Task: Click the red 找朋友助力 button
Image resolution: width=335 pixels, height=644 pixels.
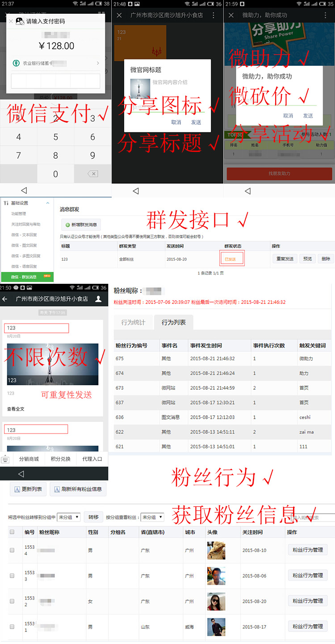Action: pyautogui.click(x=279, y=173)
